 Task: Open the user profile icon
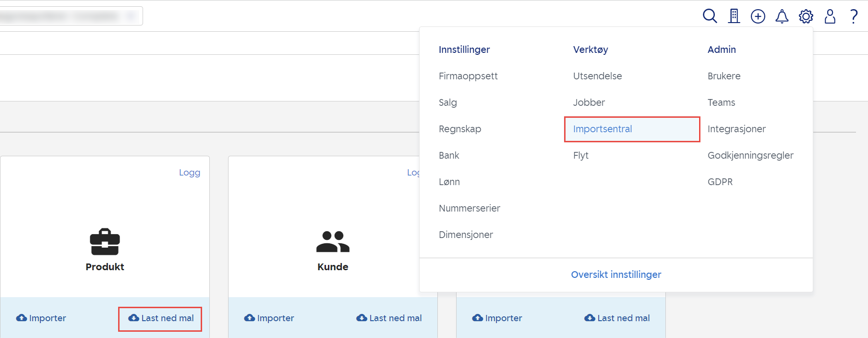[830, 16]
